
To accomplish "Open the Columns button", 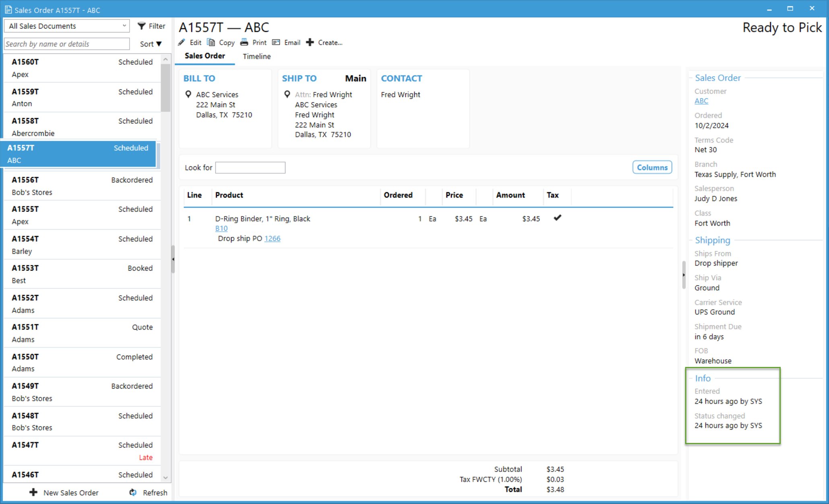I will click(652, 167).
